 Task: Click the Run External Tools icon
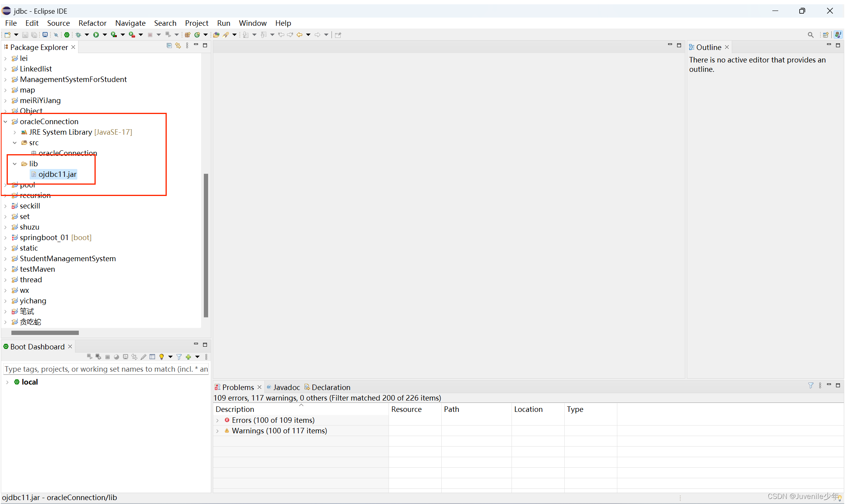pos(132,35)
